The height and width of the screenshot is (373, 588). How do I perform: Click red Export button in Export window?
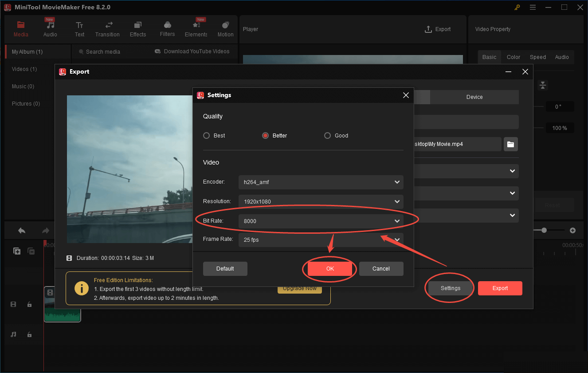[500, 288]
